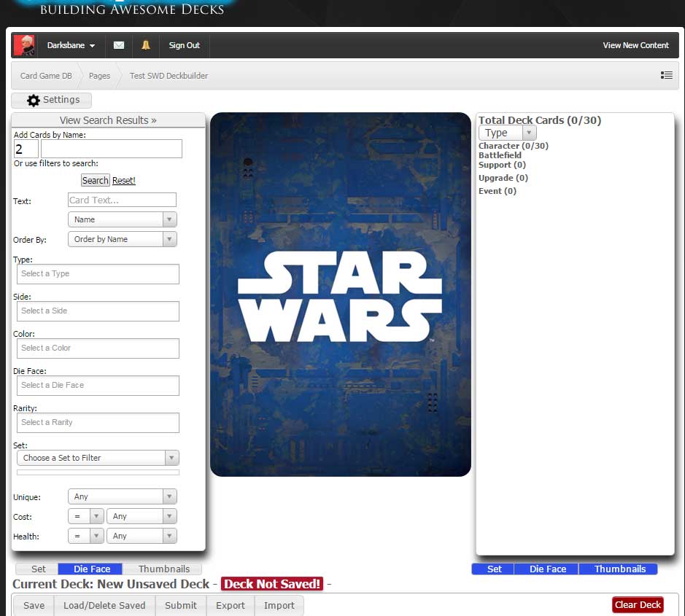
Task: Click the Event (0) heading
Action: coord(497,191)
